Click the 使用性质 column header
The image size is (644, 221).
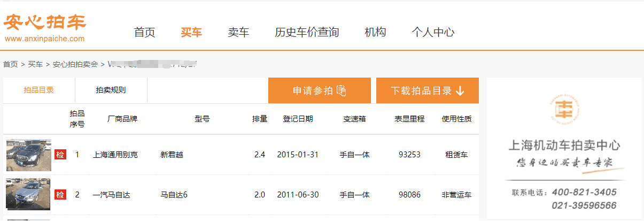tap(457, 119)
